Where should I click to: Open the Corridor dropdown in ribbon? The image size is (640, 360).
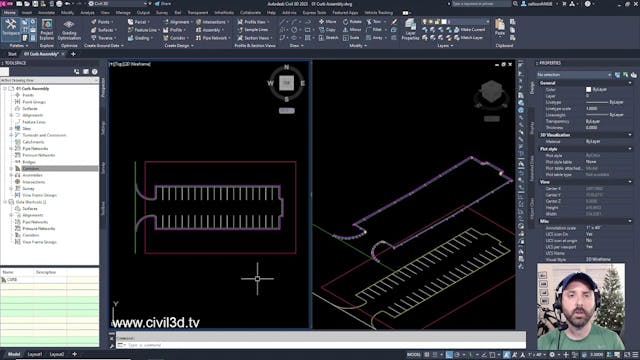pos(176,38)
